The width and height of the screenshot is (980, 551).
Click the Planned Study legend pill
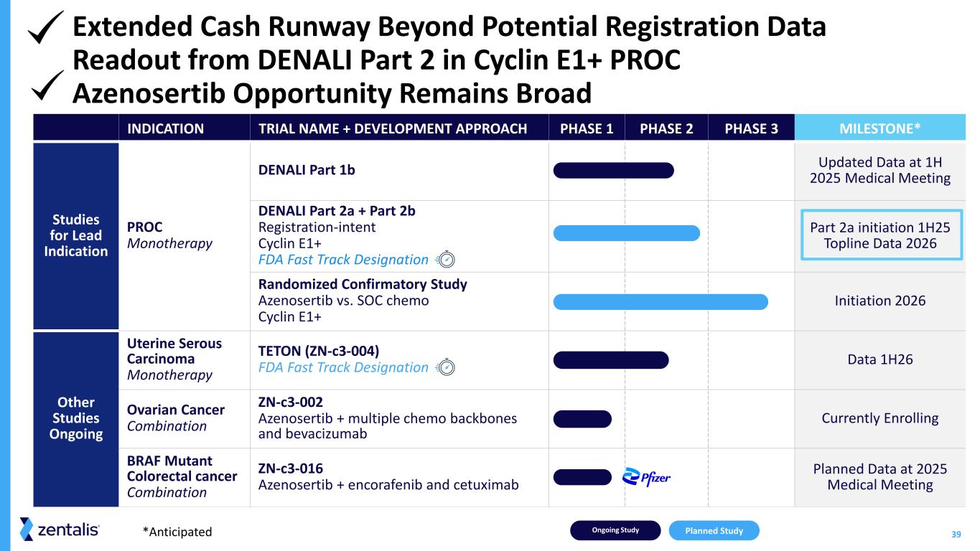click(x=714, y=530)
